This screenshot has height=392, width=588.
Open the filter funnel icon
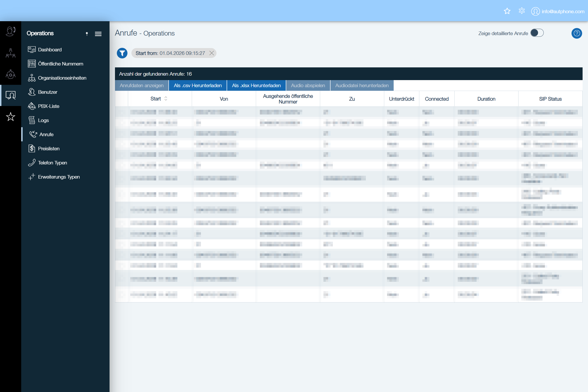122,53
